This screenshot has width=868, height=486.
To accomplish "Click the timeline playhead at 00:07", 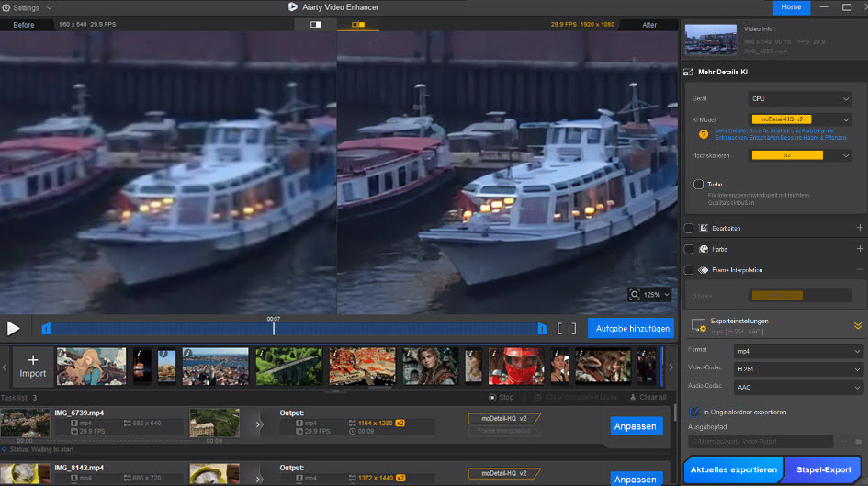I will [274, 328].
